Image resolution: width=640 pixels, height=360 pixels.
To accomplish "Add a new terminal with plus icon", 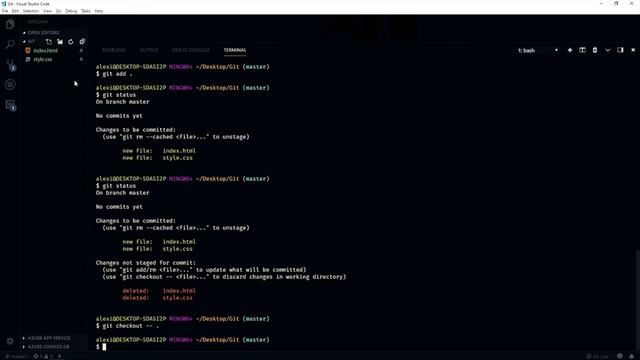I will (570, 50).
